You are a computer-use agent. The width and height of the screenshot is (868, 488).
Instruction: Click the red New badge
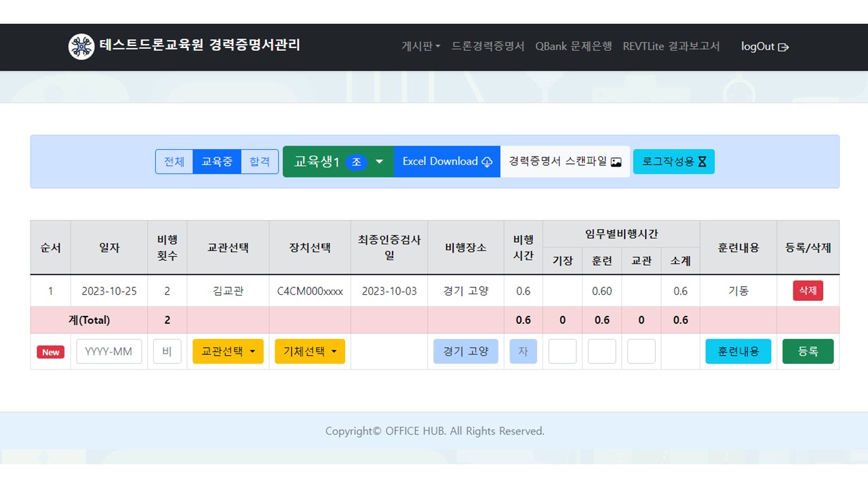pyautogui.click(x=51, y=352)
